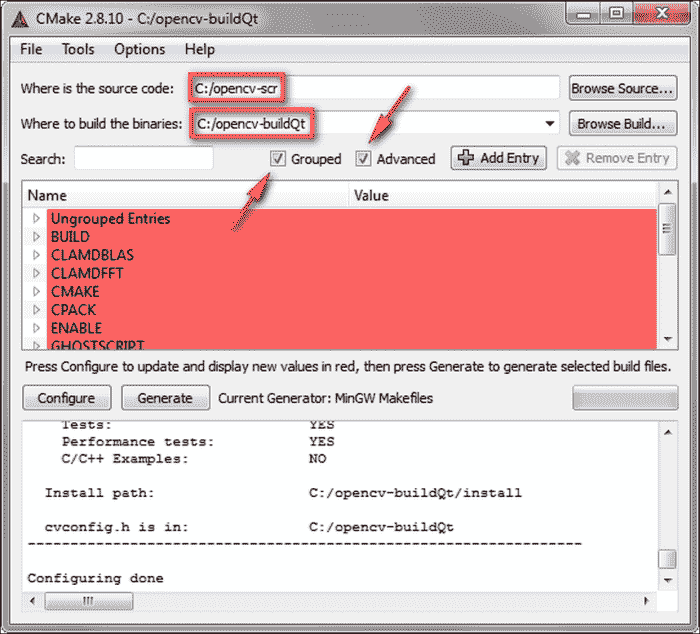Screen dimensions: 700x634
Task: Click the Name column header
Action: (x=185, y=196)
